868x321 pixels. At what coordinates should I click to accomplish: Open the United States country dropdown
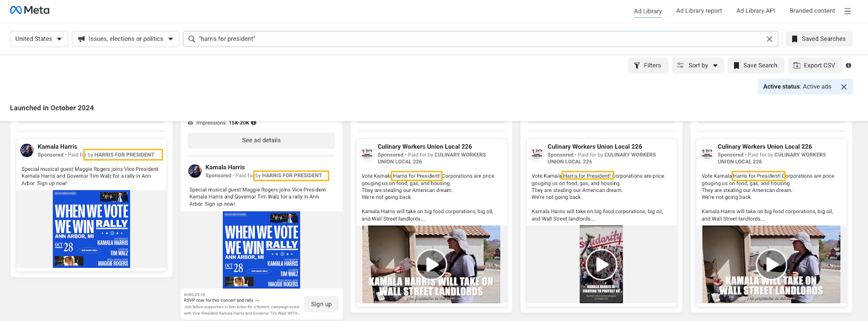point(39,39)
